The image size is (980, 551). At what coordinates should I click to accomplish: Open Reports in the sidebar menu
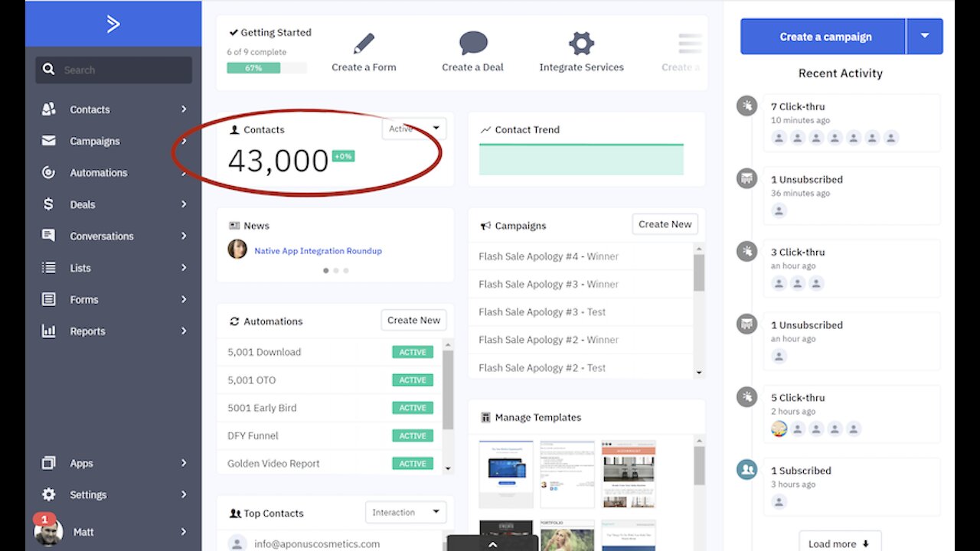[88, 331]
